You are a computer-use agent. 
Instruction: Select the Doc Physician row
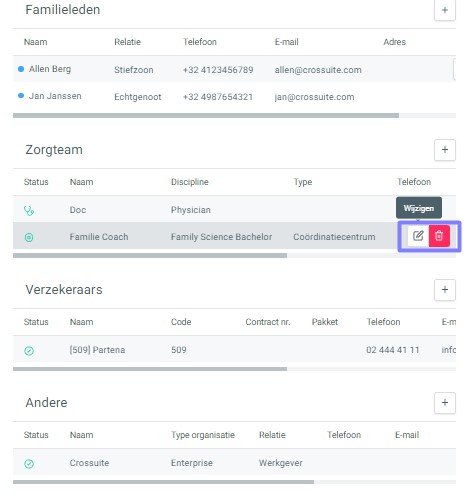point(234,210)
